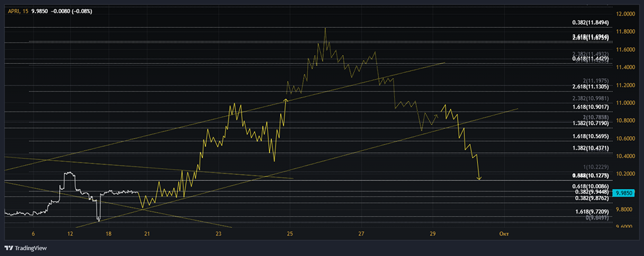Image resolution: width=644 pixels, height=256 pixels.
Task: Select Fibonacci label 0.618(10.0086)
Action: [590, 186]
